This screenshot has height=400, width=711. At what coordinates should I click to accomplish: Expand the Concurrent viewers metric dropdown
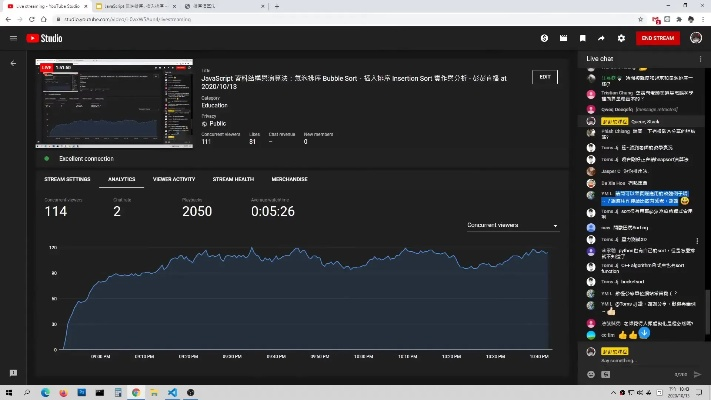tap(513, 226)
